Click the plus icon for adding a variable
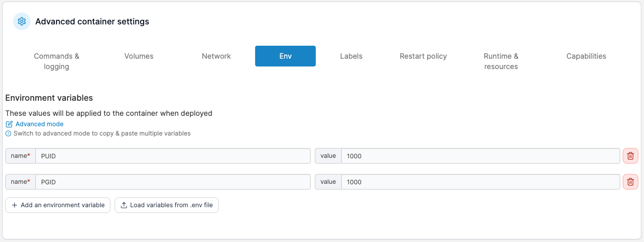The image size is (644, 242). 14,205
